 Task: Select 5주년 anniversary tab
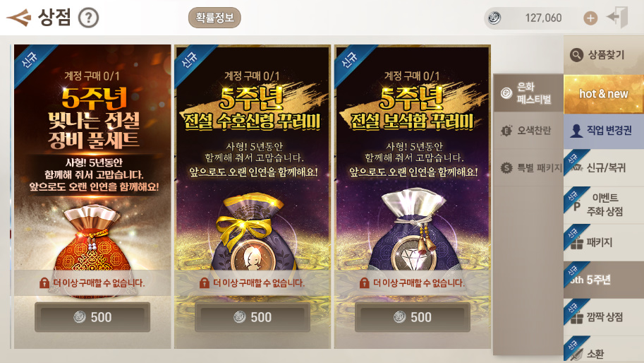pos(603,280)
